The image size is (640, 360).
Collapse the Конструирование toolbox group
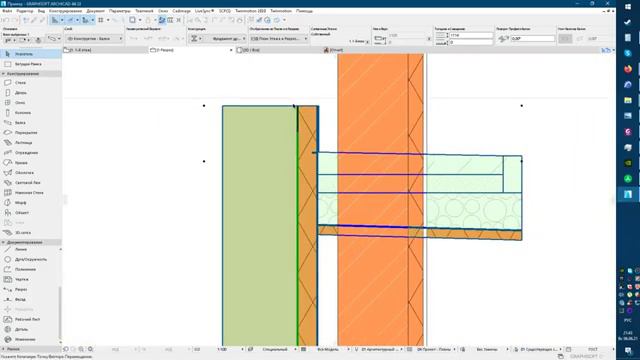(31, 74)
